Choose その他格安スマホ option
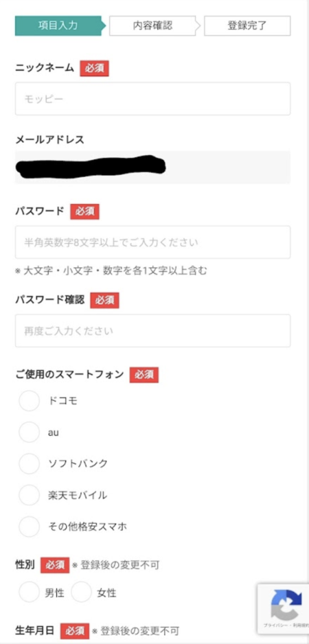This screenshot has width=309, height=644. coord(29,527)
